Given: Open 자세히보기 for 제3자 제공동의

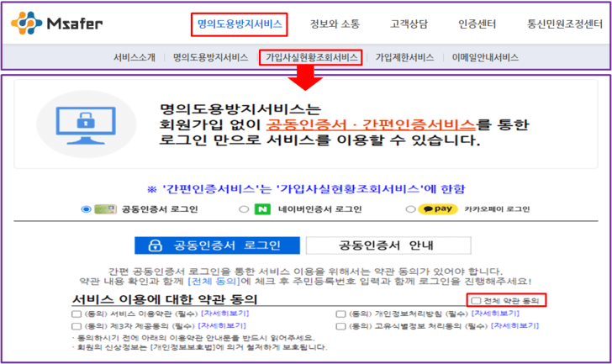Looking at the screenshot, I should pyautogui.click(x=222, y=325).
